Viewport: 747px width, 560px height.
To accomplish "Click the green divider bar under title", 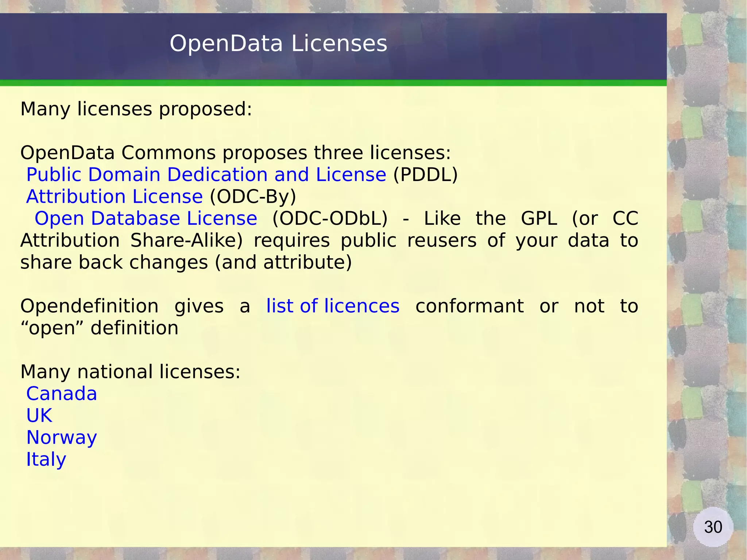I will (333, 83).
